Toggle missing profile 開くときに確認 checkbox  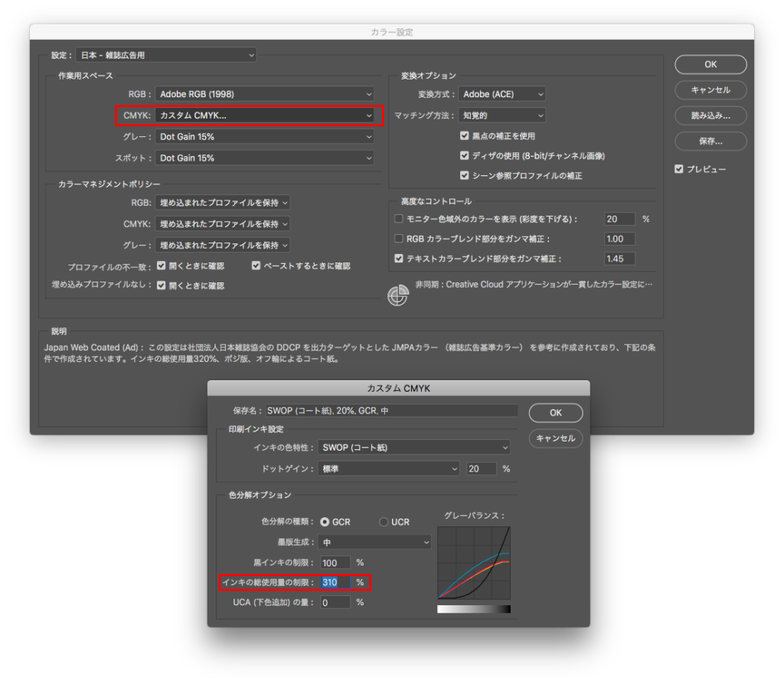161,285
